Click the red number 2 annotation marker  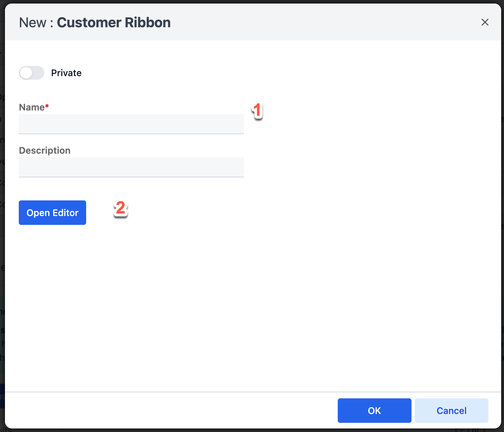click(x=121, y=208)
